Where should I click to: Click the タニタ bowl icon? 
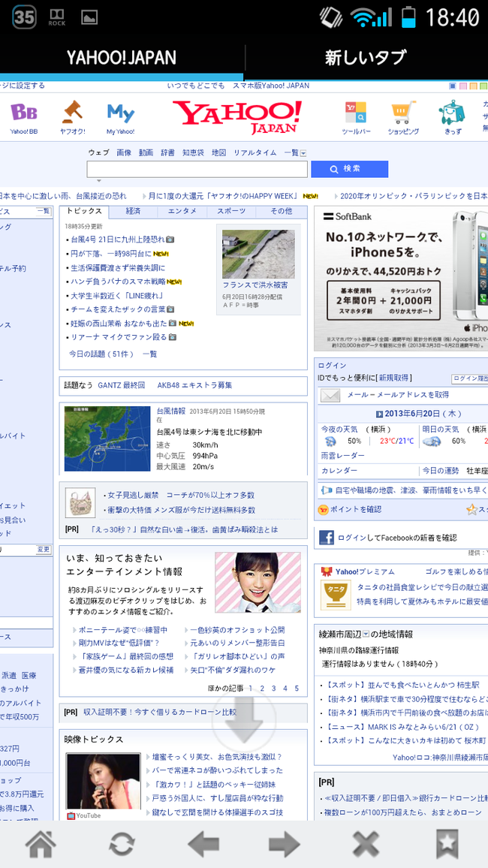(336, 595)
